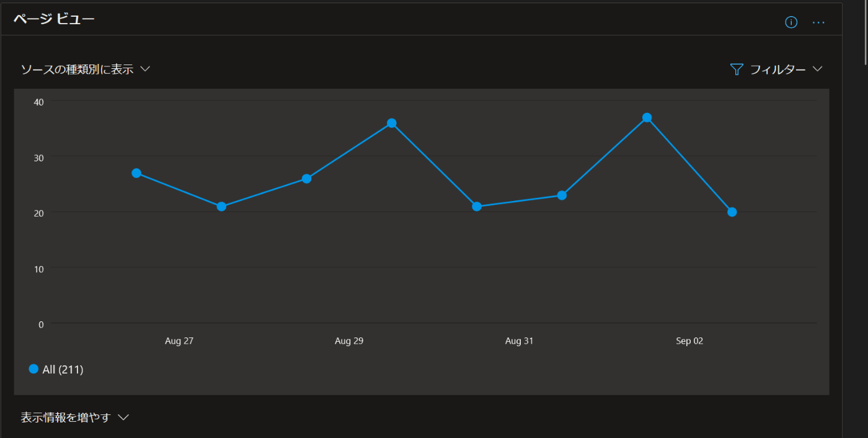Select the last data point at value 20
Viewport: 868px width, 438px height.
click(732, 212)
